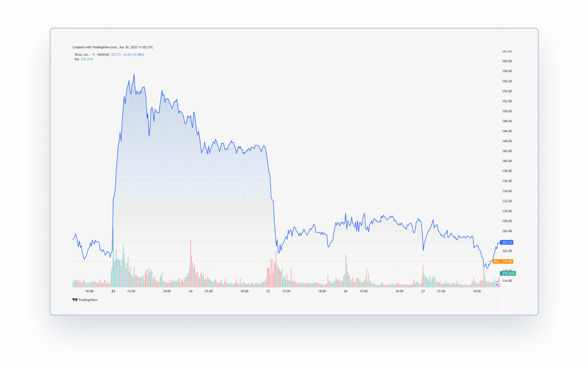Click the 344.00 price axis label
The height and width of the screenshot is (369, 588).
coord(507,141)
